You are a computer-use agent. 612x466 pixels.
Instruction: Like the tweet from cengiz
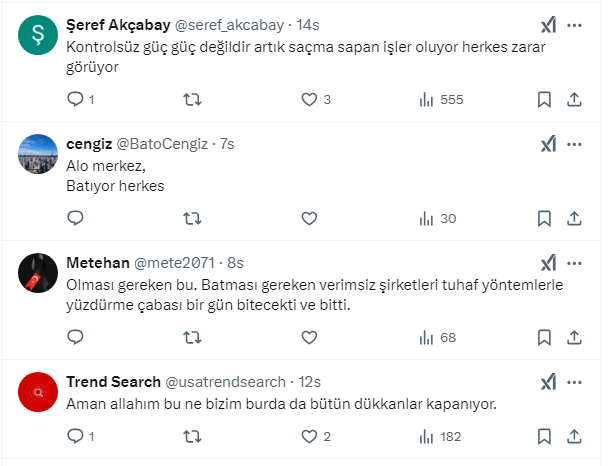pyautogui.click(x=309, y=218)
